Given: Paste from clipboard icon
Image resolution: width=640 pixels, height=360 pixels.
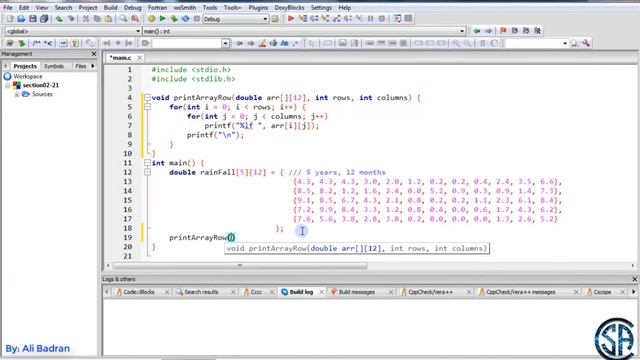Looking at the screenshot, I should point(108,19).
